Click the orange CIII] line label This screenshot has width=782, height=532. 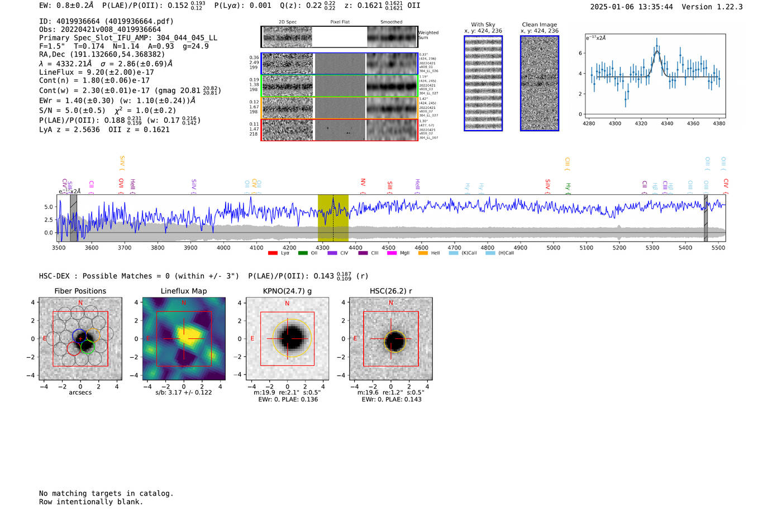click(568, 163)
